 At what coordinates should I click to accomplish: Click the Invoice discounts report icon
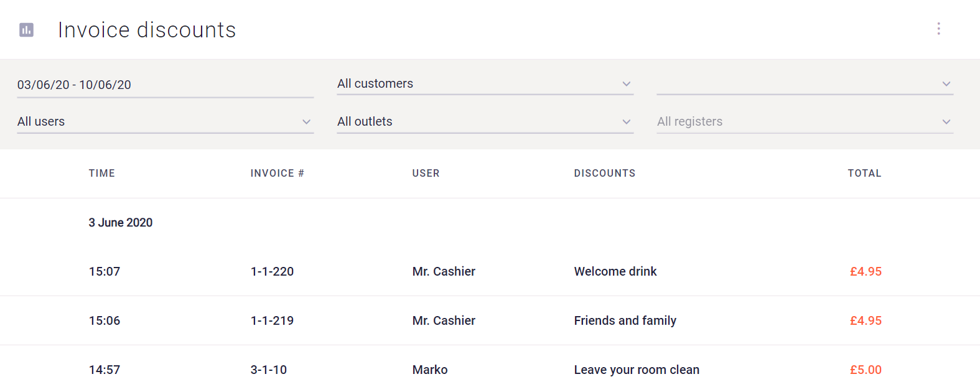point(26,29)
